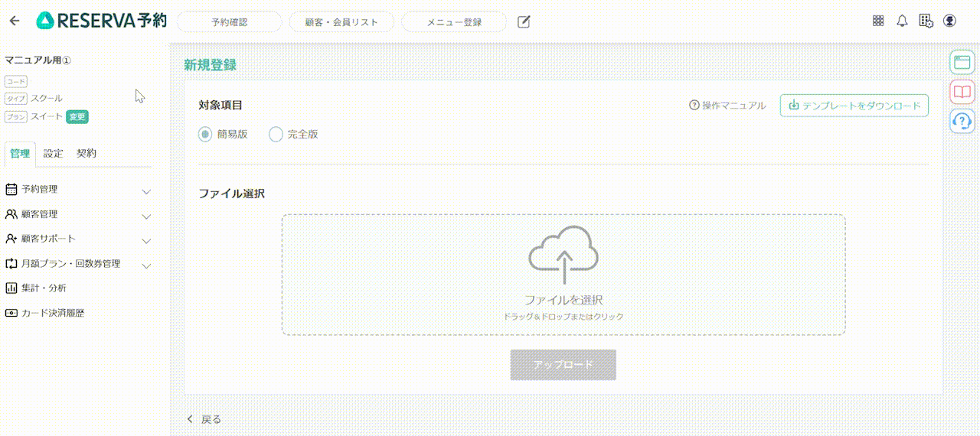This screenshot has height=436, width=980.
Task: Click the 新規登録 heading
Action: [210, 65]
